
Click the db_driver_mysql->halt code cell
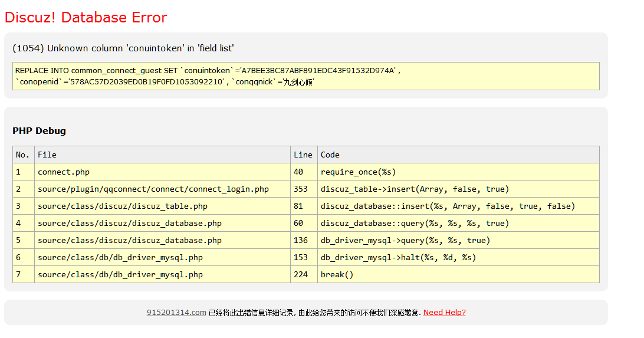coord(398,257)
